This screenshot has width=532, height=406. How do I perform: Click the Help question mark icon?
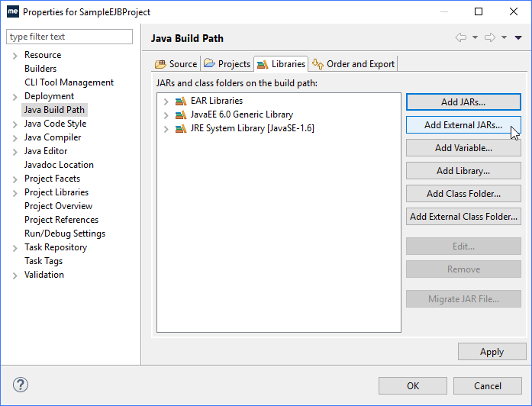point(21,385)
